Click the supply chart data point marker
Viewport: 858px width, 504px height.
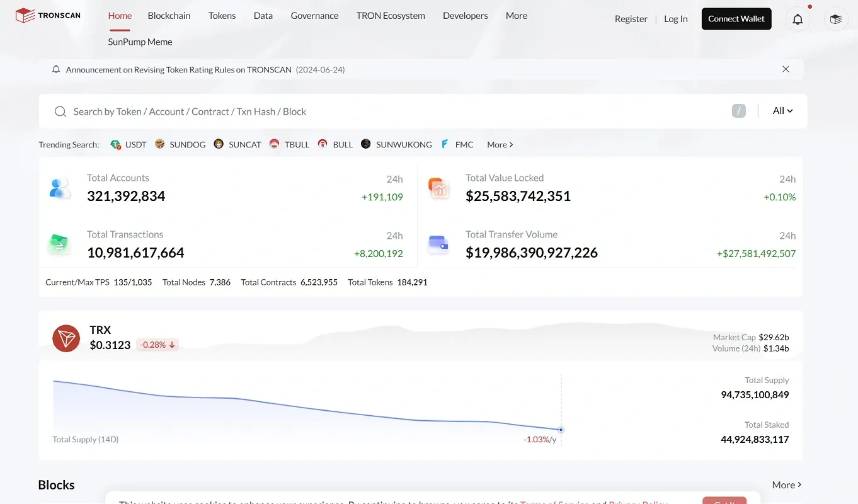click(561, 430)
